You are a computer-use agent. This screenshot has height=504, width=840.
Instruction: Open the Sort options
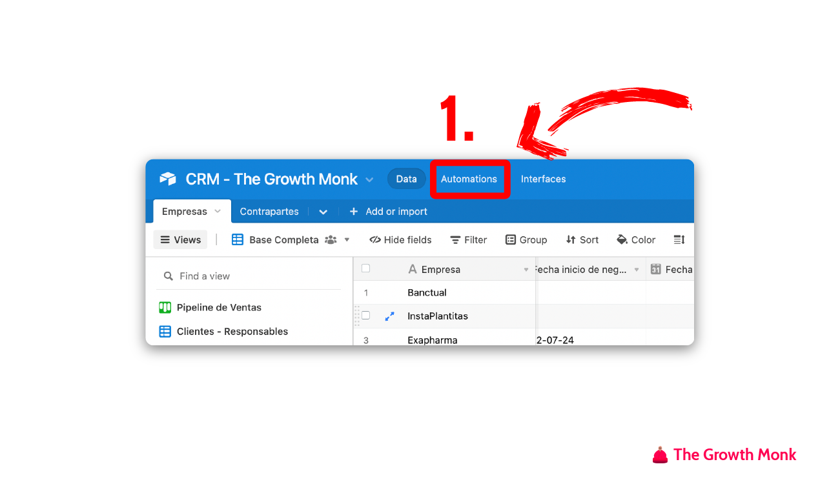point(582,239)
